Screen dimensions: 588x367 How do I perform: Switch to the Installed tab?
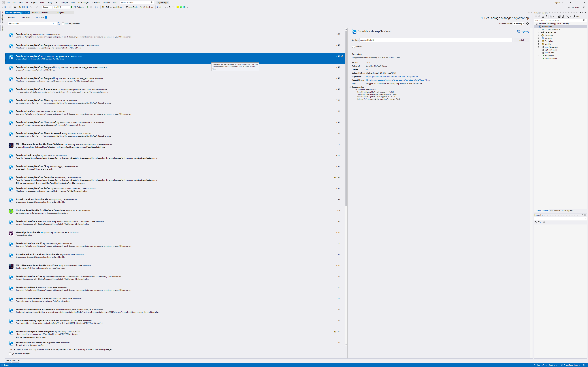(x=26, y=17)
